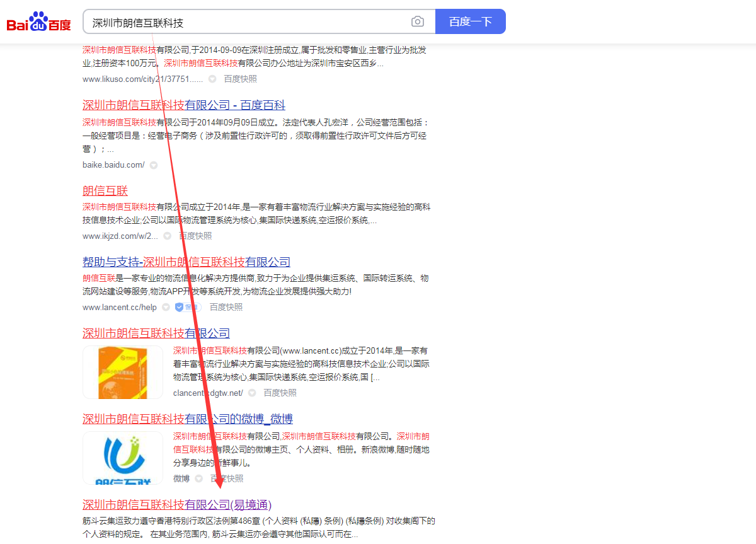Expand the dropdown arrow next to www.likuso.com
This screenshot has height=544, width=756.
point(212,79)
